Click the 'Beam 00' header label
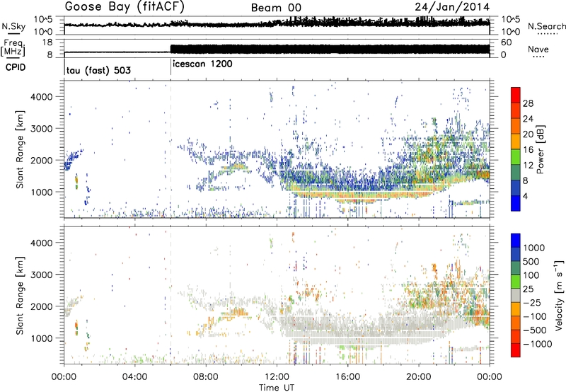Screen dimensions: 566x392 coord(276,8)
